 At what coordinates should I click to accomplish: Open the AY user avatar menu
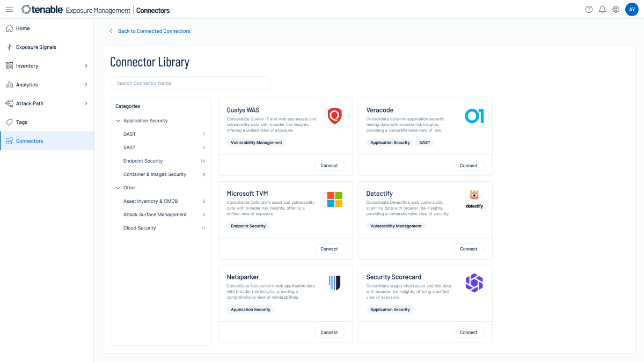coord(632,10)
